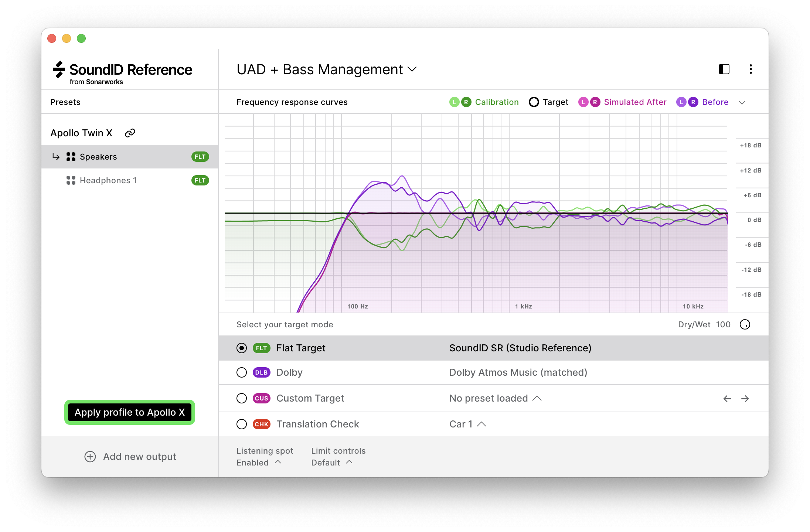Click SoundID SR (Studio Reference) text
The width and height of the screenshot is (810, 532).
pyautogui.click(x=520, y=348)
